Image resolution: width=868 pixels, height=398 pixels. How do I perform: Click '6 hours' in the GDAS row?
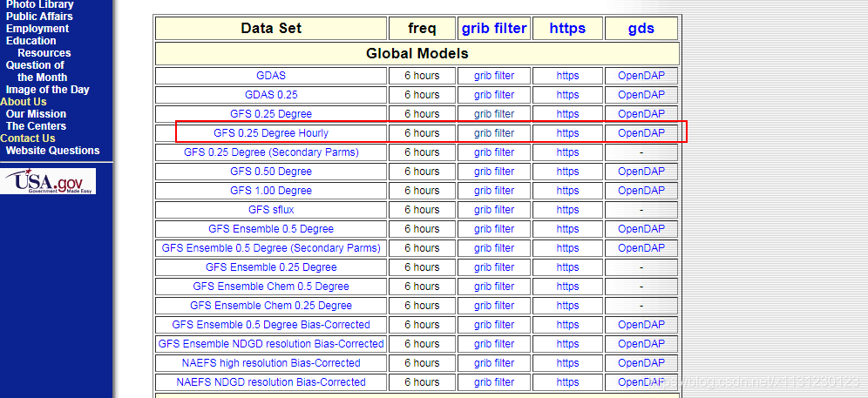pos(422,76)
